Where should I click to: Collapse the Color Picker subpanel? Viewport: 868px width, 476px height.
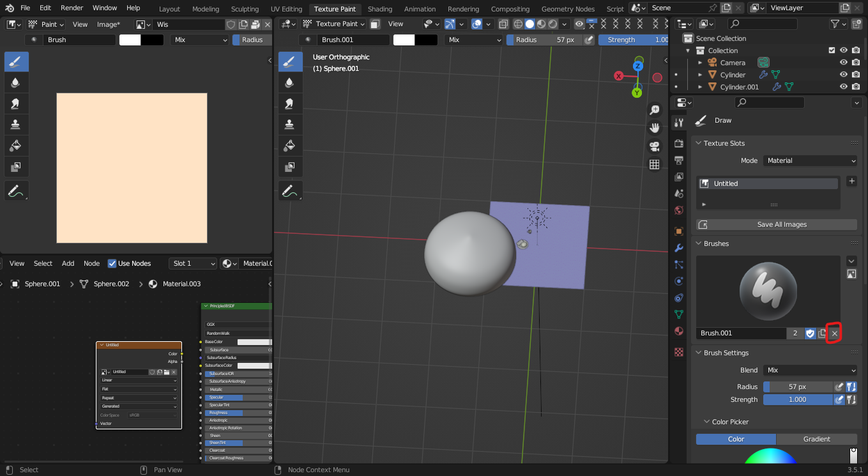pos(707,422)
